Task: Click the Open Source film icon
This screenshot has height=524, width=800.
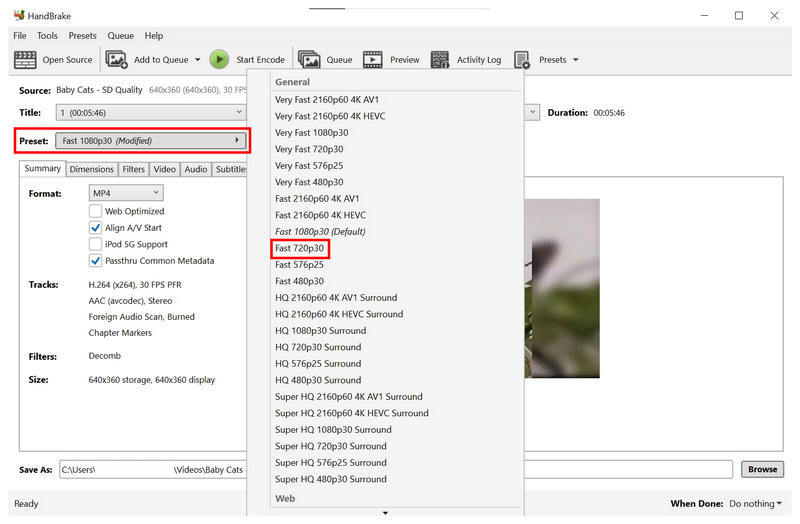Action: tap(27, 60)
